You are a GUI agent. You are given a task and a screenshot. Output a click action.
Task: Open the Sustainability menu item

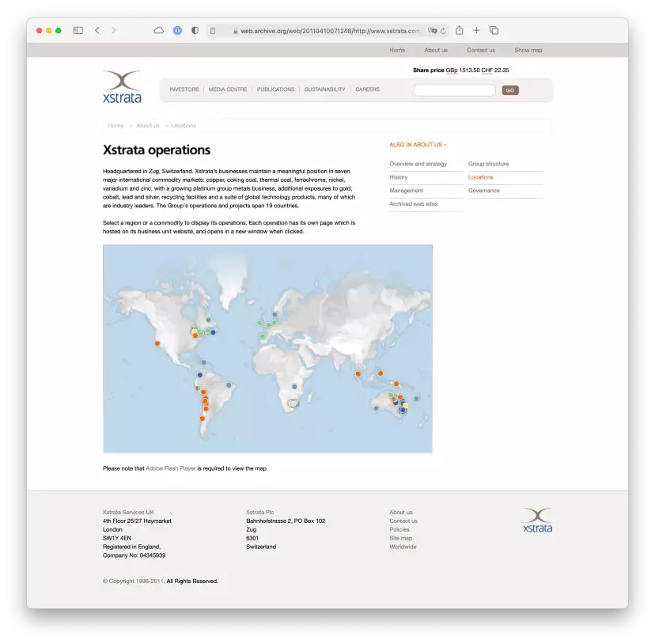(324, 89)
